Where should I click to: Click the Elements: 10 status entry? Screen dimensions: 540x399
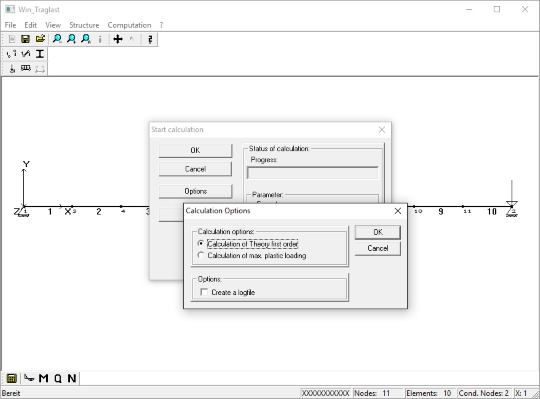(x=430, y=393)
